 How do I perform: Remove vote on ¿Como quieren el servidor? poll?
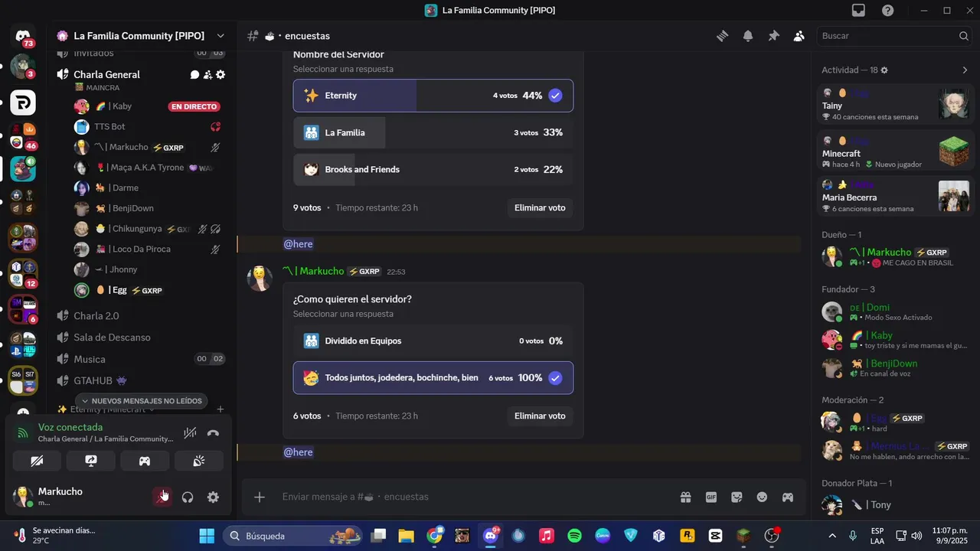540,416
